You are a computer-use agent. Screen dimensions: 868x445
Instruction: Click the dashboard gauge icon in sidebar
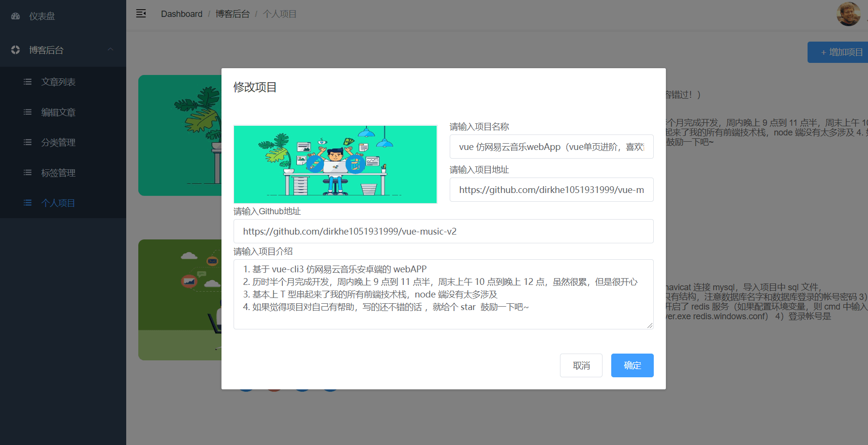pyautogui.click(x=15, y=16)
